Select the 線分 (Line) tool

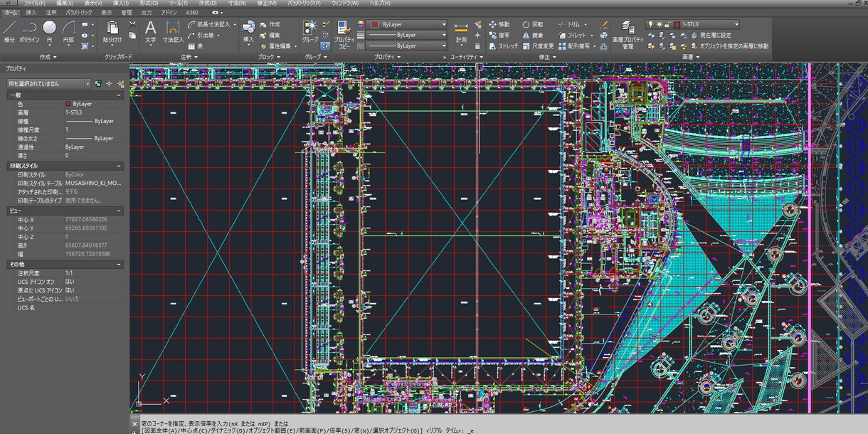(9, 31)
